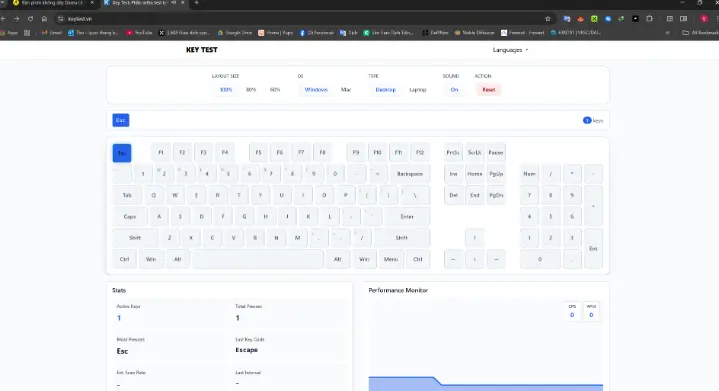Image resolution: width=719 pixels, height=391 pixels.
Task: Reload the keytest.vn page
Action: (x=30, y=19)
